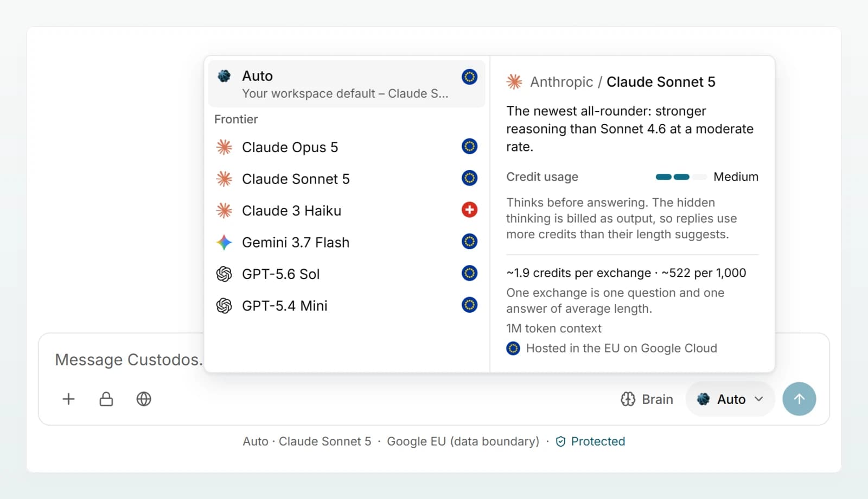Click the Anthropic logo in the details panel header
This screenshot has height=499, width=868.
(x=514, y=82)
